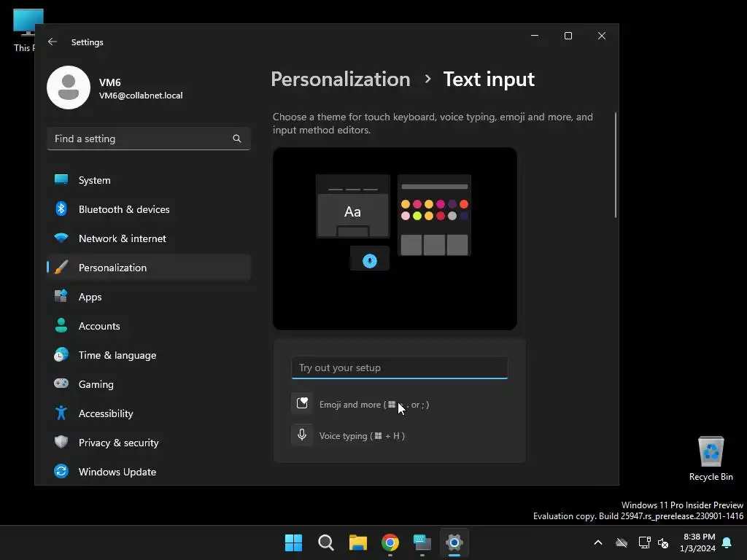Click the Voice typing microphone icon button
The height and width of the screenshot is (560, 747).
coord(302,435)
